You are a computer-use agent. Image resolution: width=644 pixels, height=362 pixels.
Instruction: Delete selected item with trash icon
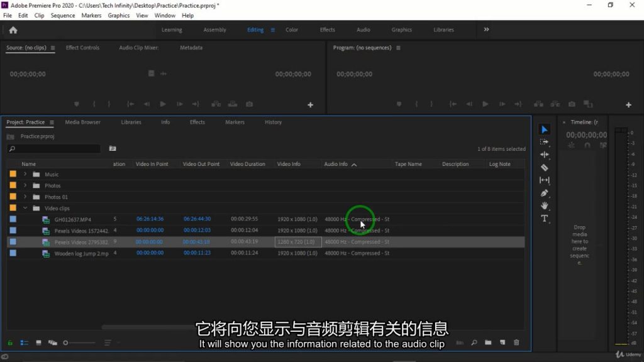[x=516, y=343]
